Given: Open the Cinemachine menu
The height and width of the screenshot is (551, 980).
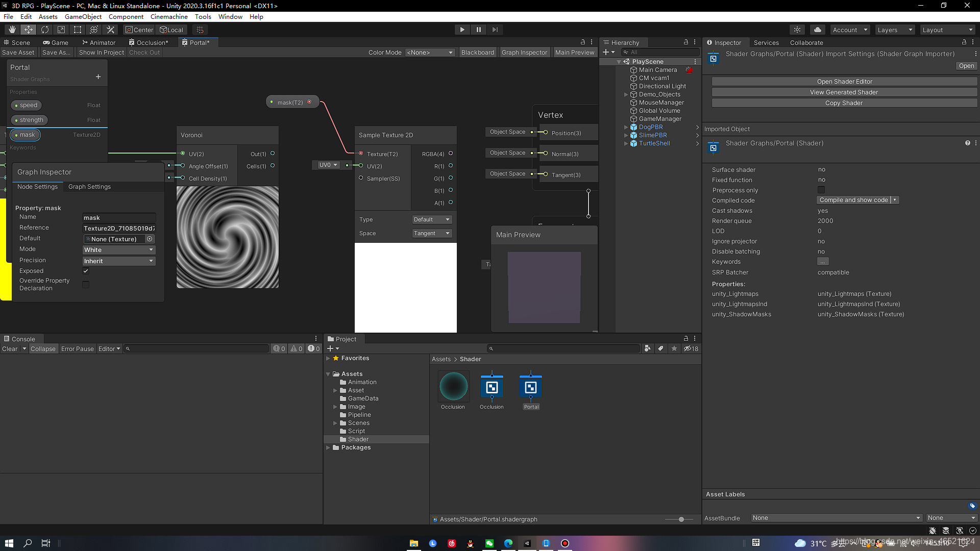Looking at the screenshot, I should [x=169, y=16].
